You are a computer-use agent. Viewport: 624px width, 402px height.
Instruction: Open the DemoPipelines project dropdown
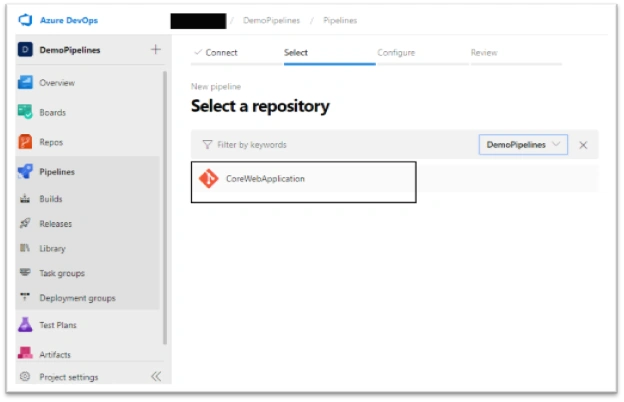click(x=523, y=144)
